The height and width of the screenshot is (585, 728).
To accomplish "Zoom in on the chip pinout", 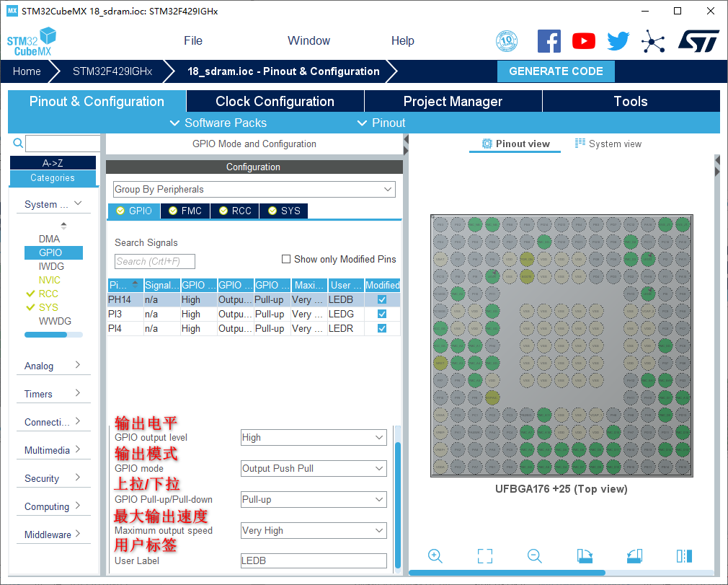I will pos(435,555).
